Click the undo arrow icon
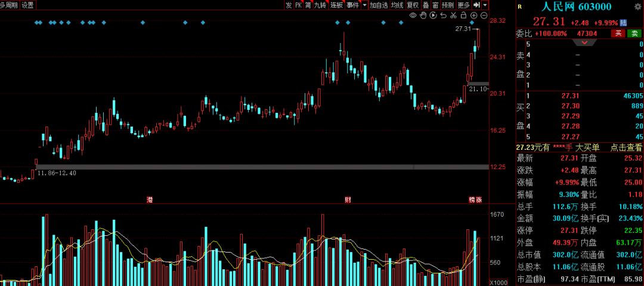The height and width of the screenshot is (286, 644). (443, 16)
